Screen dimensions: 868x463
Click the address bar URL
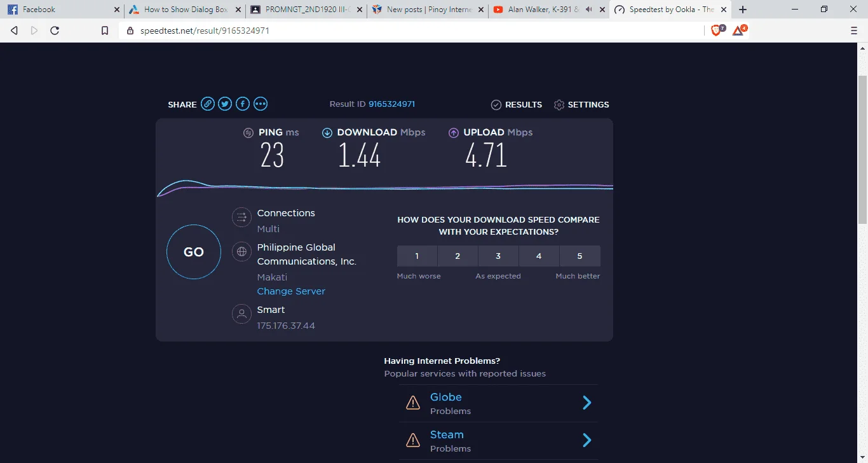click(204, 31)
